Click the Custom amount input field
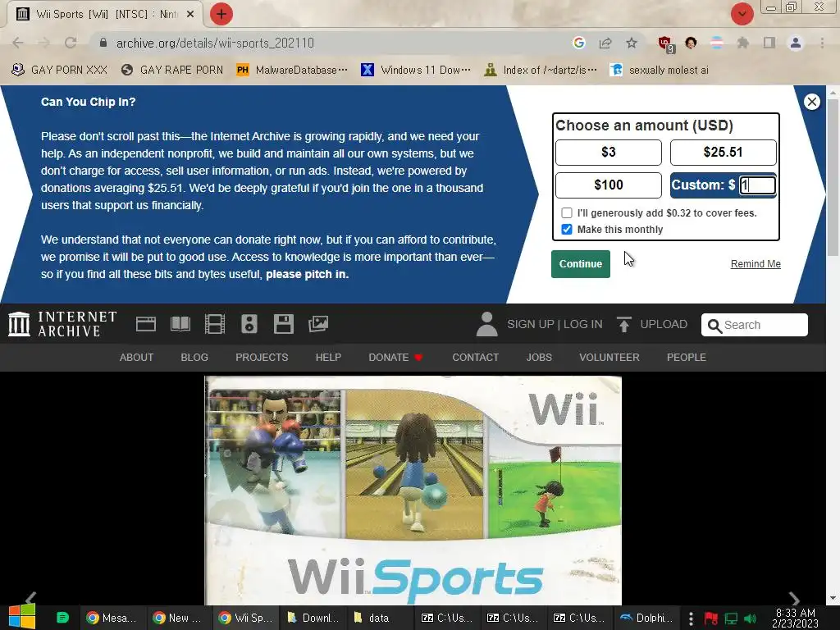Screen dimensions: 840x630 tap(757, 185)
